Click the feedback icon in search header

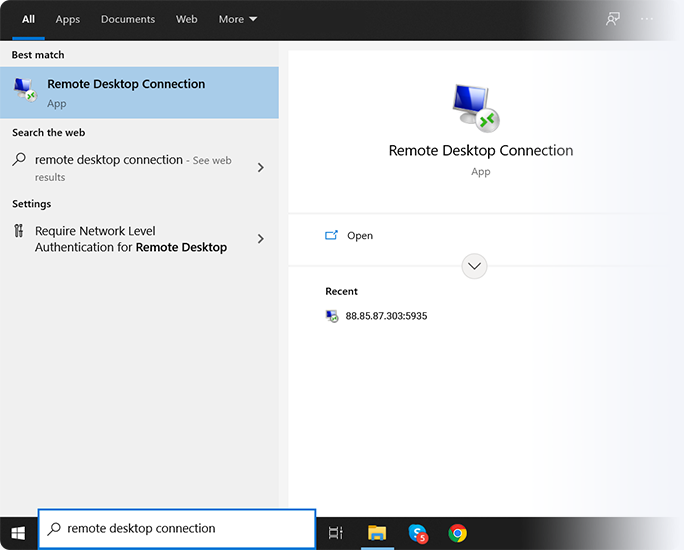[613, 19]
